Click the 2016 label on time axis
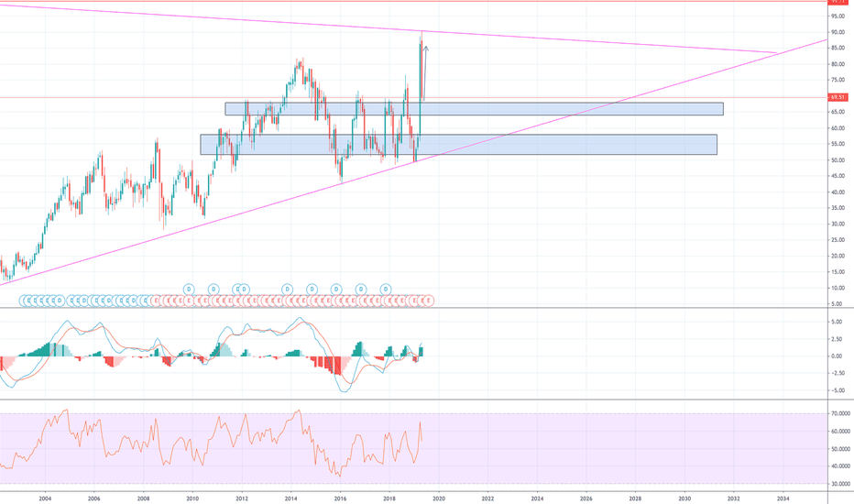Screen dimensions: 854x504 click(x=340, y=498)
